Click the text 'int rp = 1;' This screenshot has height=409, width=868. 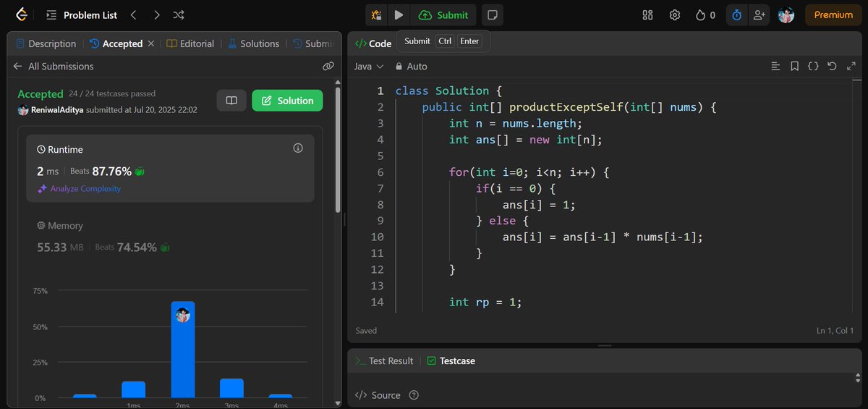(x=485, y=302)
